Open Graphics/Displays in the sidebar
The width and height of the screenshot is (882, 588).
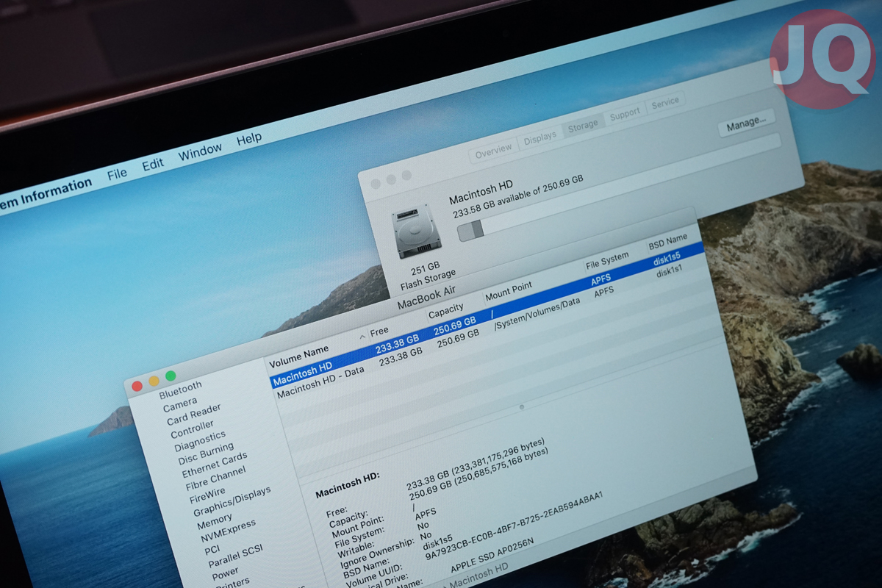[x=232, y=501]
